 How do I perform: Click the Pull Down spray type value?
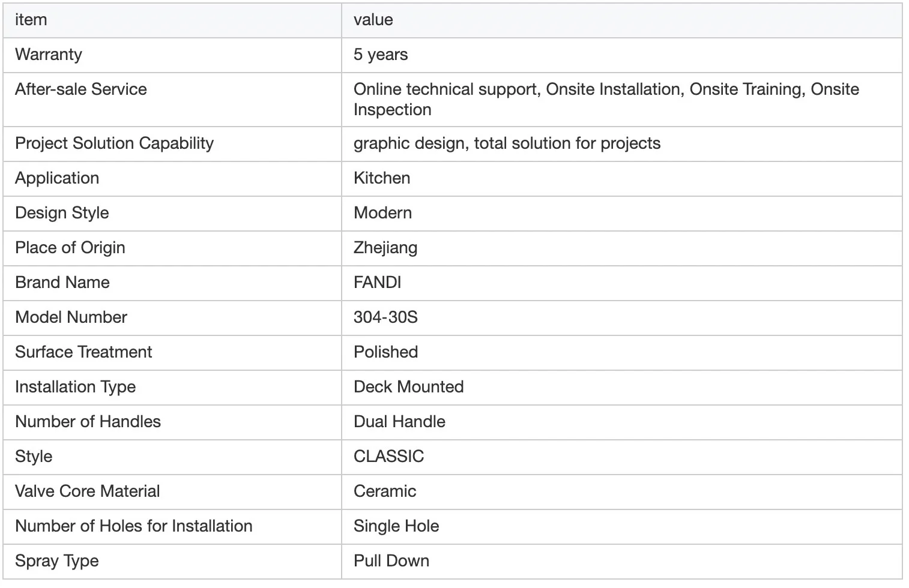point(391,561)
